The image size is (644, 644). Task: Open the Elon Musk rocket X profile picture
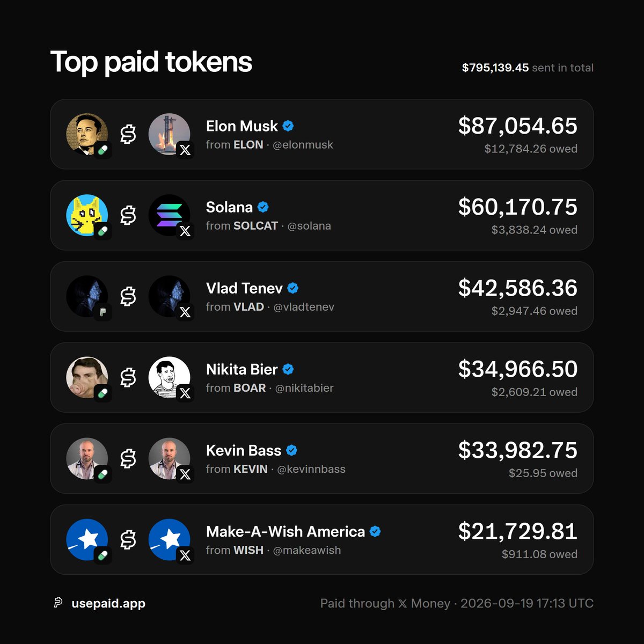[169, 134]
